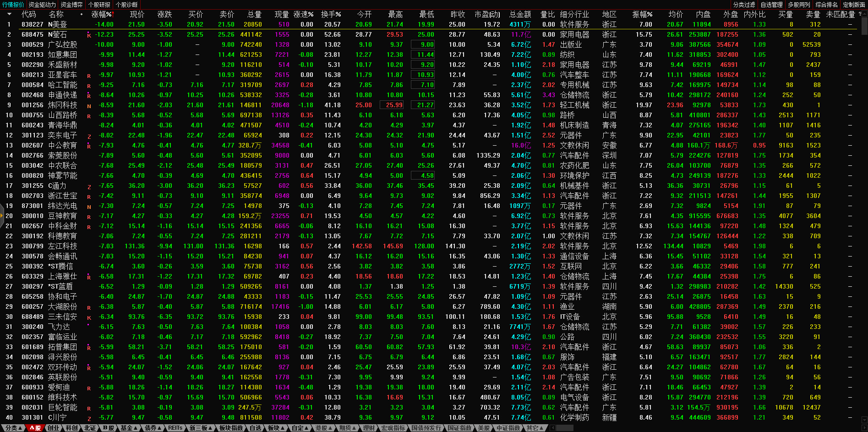This screenshot has width=868, height=432.
Task: Click the scroll-up arrow on vertical scrollbar
Action: click(x=864, y=14)
